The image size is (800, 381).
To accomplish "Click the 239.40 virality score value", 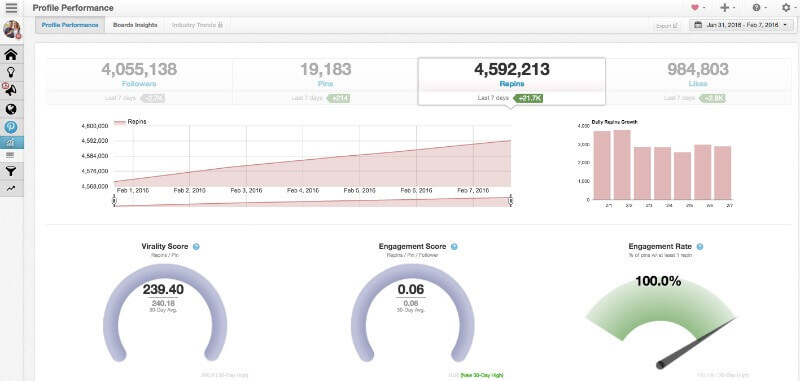I will [163, 290].
